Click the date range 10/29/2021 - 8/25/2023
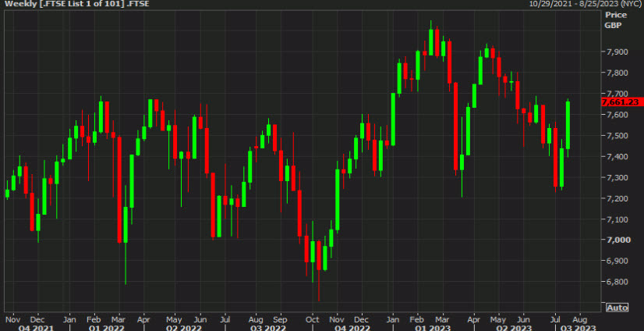Image resolution: width=644 pixels, height=331 pixels. click(586, 4)
